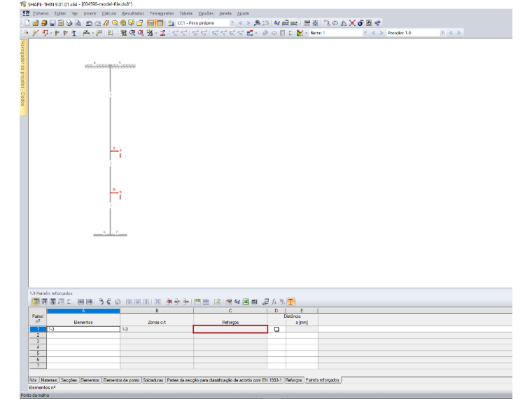This screenshot has width=532, height=399.
Task: Click column A header in table
Action: (x=83, y=311)
